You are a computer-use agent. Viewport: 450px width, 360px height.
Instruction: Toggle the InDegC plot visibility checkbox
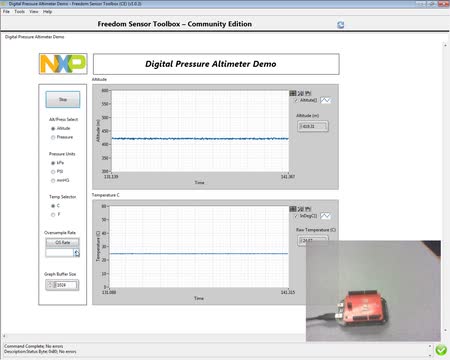coord(296,216)
